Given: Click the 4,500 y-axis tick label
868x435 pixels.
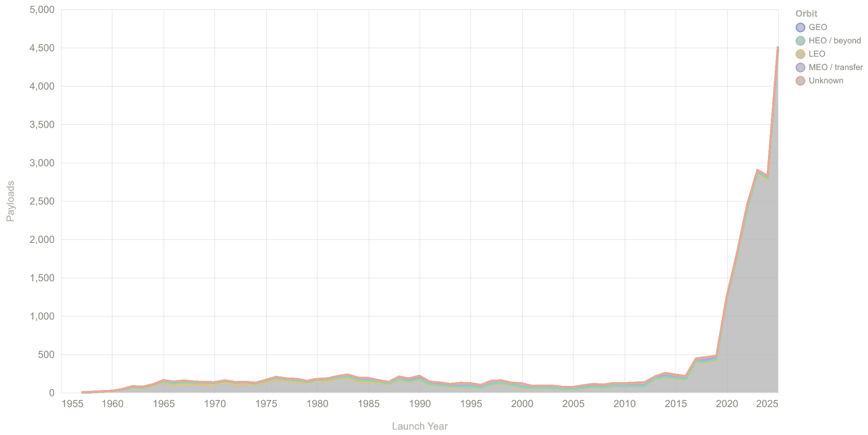Looking at the screenshot, I should pos(43,48).
